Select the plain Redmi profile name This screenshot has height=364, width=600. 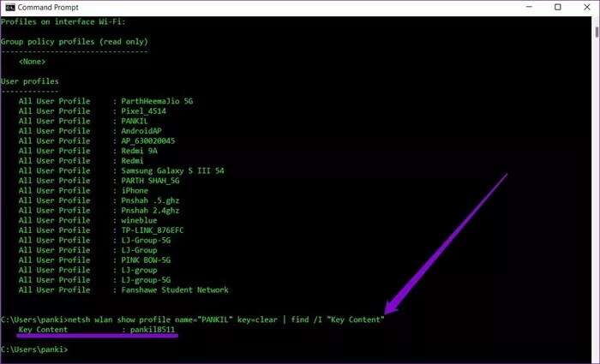[132, 161]
